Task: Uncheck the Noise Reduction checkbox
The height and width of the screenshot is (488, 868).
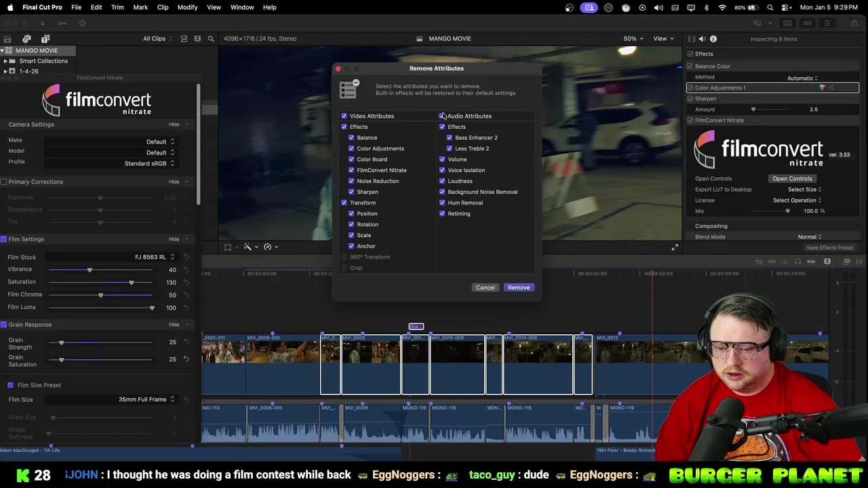Action: [351, 181]
